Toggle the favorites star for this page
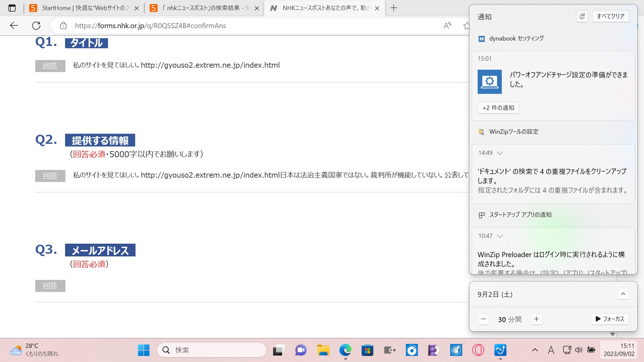This screenshot has height=362, width=644. [466, 25]
